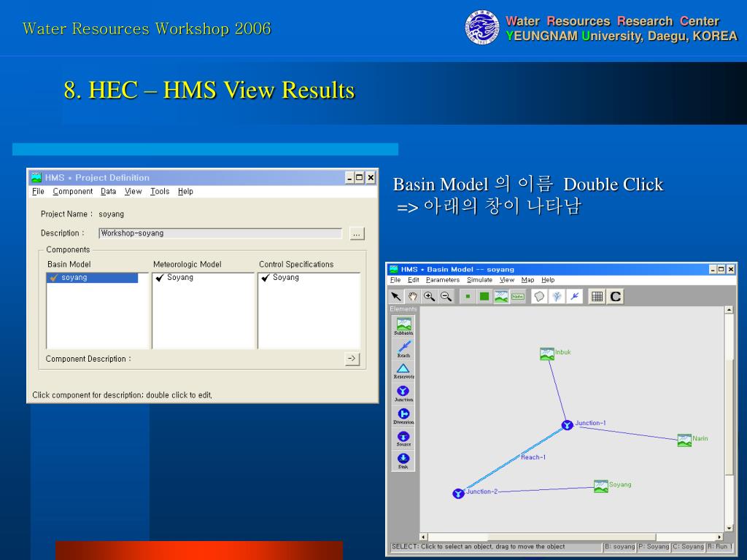
Task: Click the P: Soyang status bar entry
Action: click(x=654, y=547)
